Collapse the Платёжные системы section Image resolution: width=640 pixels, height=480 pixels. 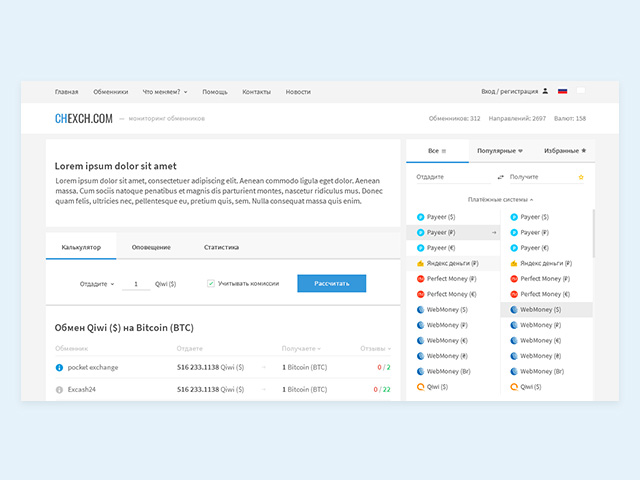coord(500,200)
